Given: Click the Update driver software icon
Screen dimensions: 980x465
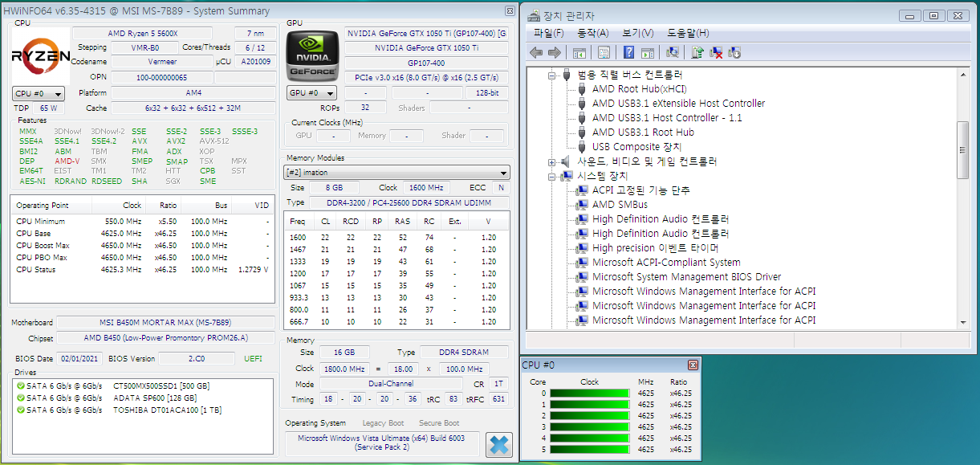Looking at the screenshot, I should 697,53.
